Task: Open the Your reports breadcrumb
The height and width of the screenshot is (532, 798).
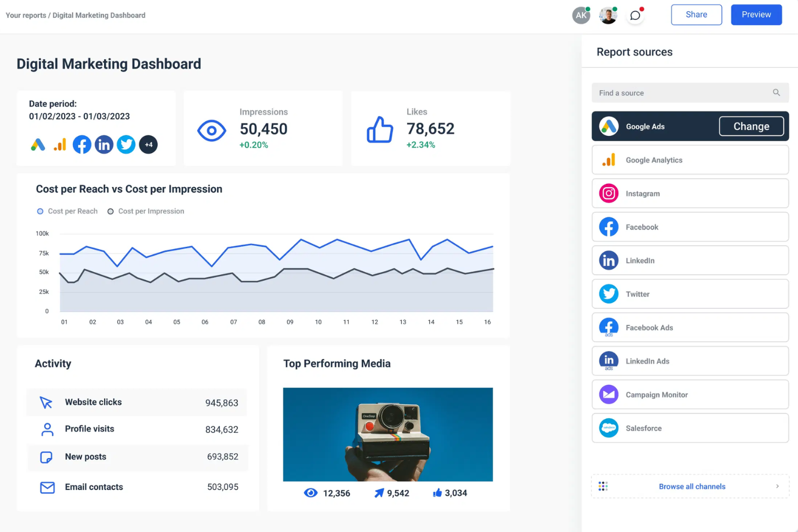Action: 25,15
